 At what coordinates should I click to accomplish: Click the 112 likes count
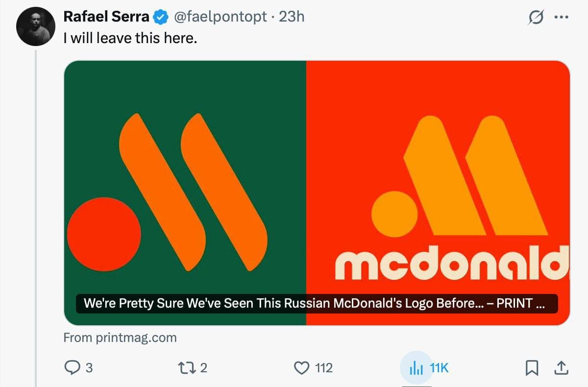click(323, 368)
